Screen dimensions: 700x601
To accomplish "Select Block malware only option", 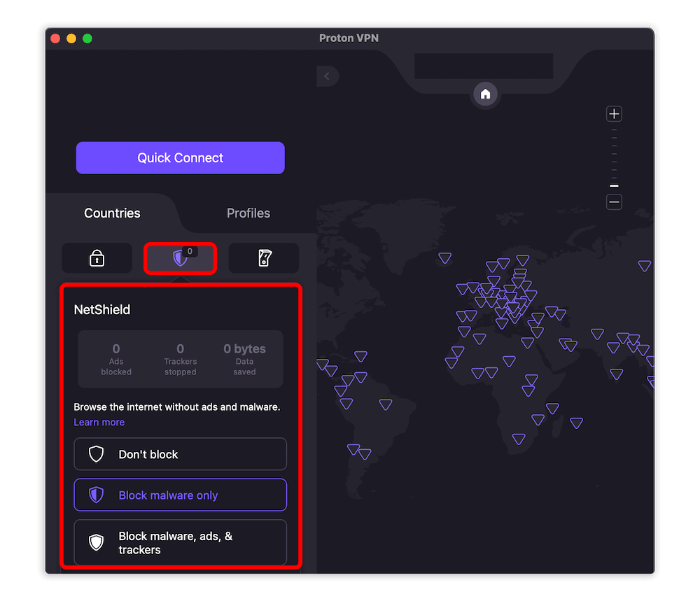I will click(x=180, y=495).
